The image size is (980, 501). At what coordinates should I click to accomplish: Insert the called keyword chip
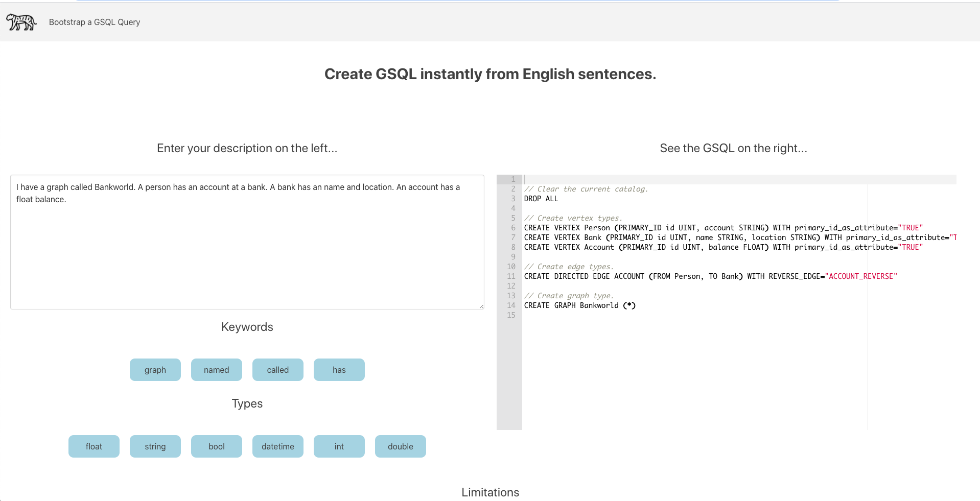click(x=278, y=370)
